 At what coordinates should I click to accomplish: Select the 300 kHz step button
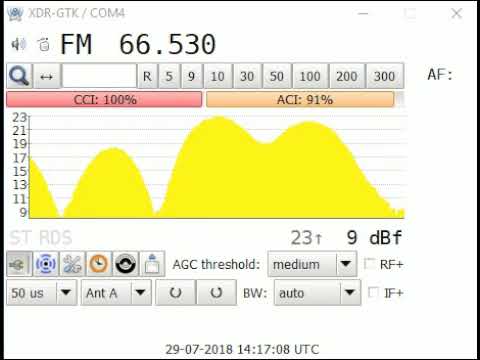pos(384,76)
